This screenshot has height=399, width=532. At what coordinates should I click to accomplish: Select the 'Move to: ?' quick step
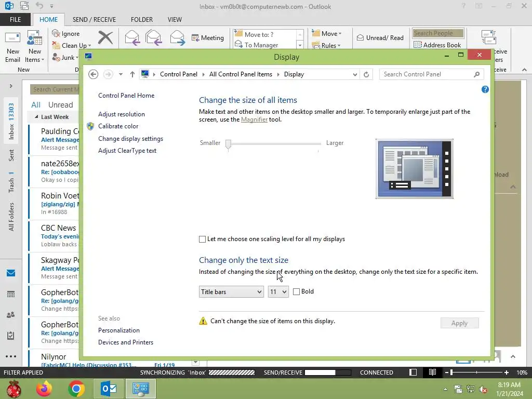[265, 34]
